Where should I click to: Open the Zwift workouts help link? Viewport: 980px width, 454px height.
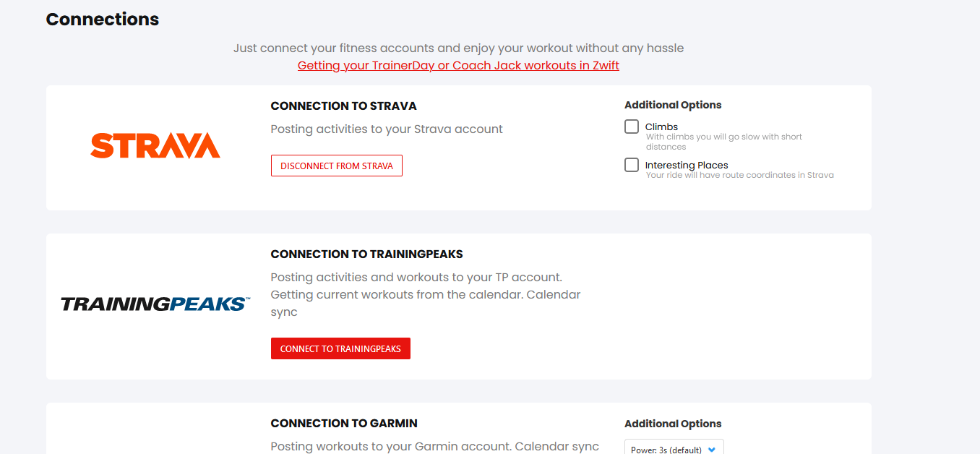(458, 65)
